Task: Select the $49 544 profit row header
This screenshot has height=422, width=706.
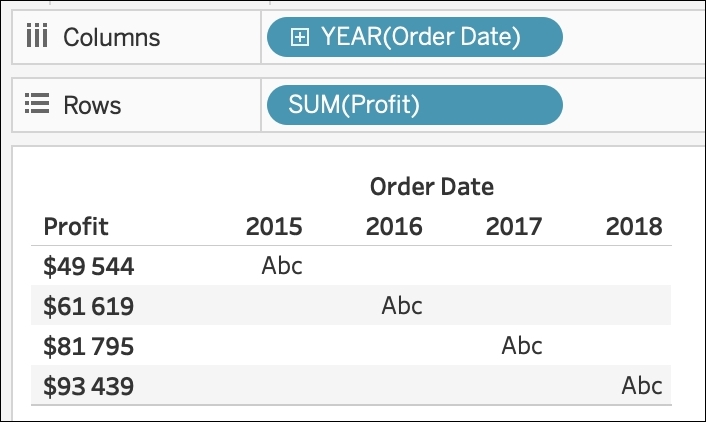Action: [x=89, y=266]
